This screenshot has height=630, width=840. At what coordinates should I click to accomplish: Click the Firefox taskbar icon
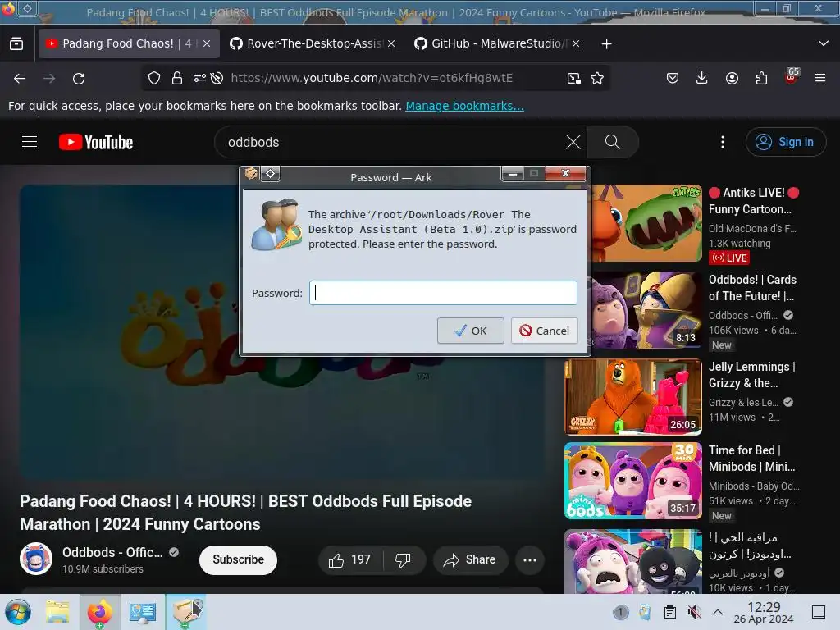[x=99, y=612]
